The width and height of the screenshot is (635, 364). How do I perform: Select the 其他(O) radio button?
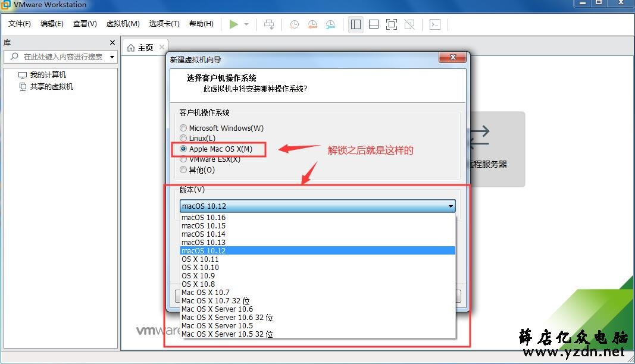click(x=183, y=170)
